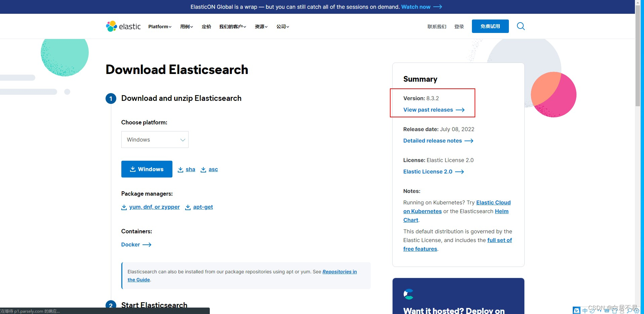Open the Choose platform Windows dropdown
This screenshot has height=314, width=644.
tap(155, 140)
